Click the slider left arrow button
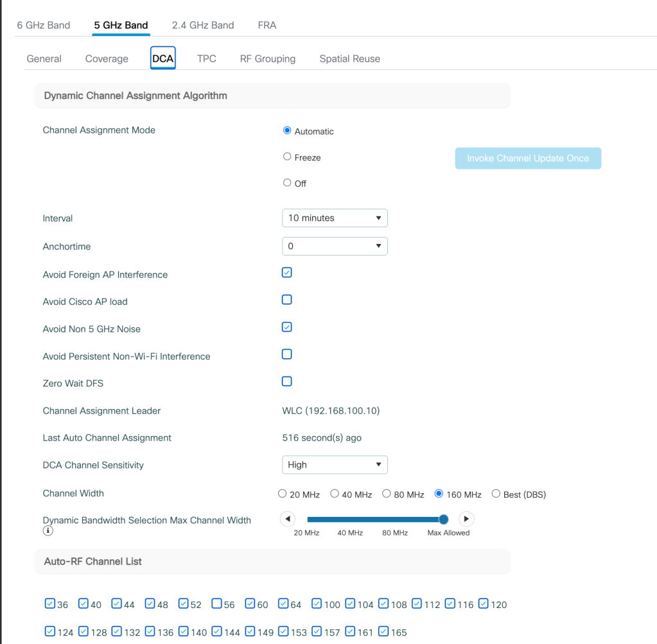 288,519
